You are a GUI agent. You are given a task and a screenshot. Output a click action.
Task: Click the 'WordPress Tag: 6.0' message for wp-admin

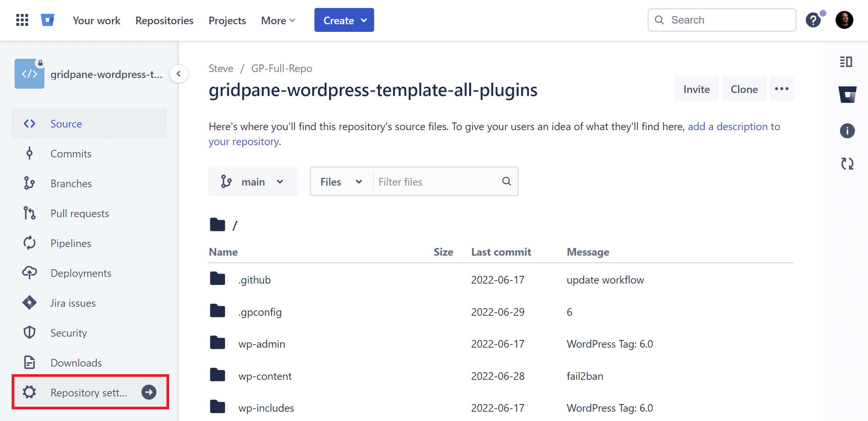pos(610,344)
